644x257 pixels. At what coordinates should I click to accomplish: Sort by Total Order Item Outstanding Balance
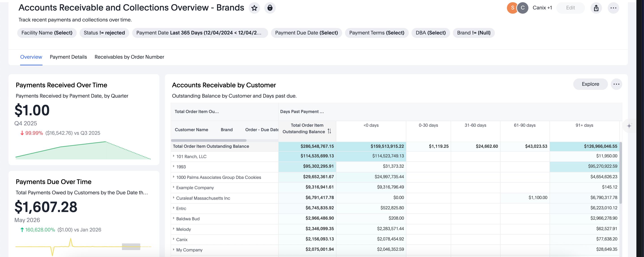click(329, 131)
